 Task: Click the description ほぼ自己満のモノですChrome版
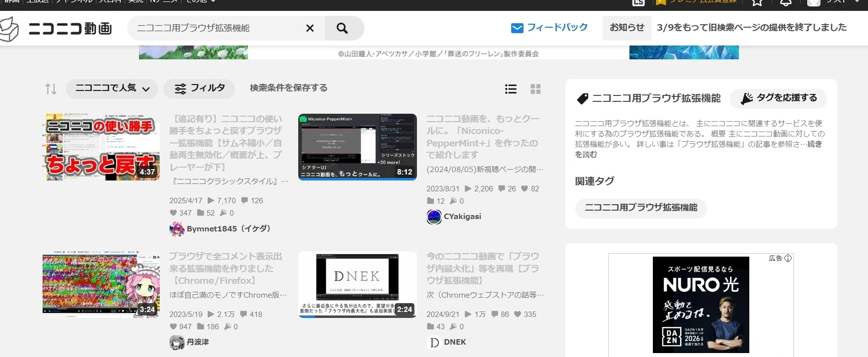coord(228,295)
